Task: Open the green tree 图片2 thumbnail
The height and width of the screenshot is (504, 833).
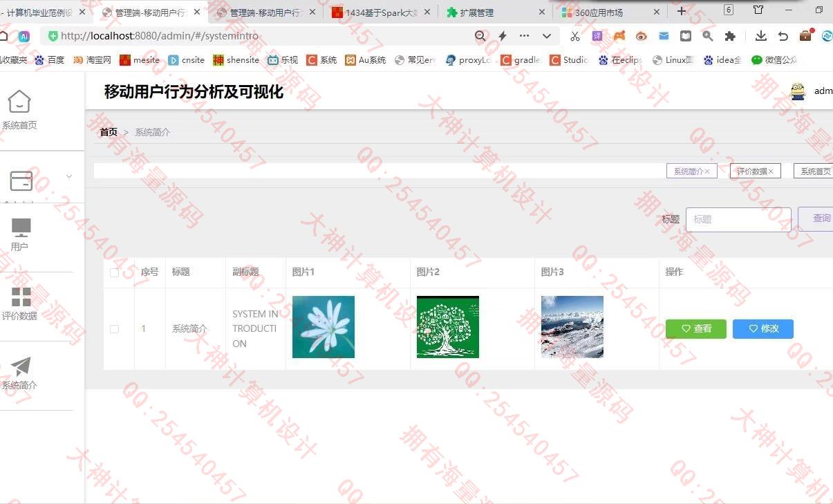Action: pos(448,327)
